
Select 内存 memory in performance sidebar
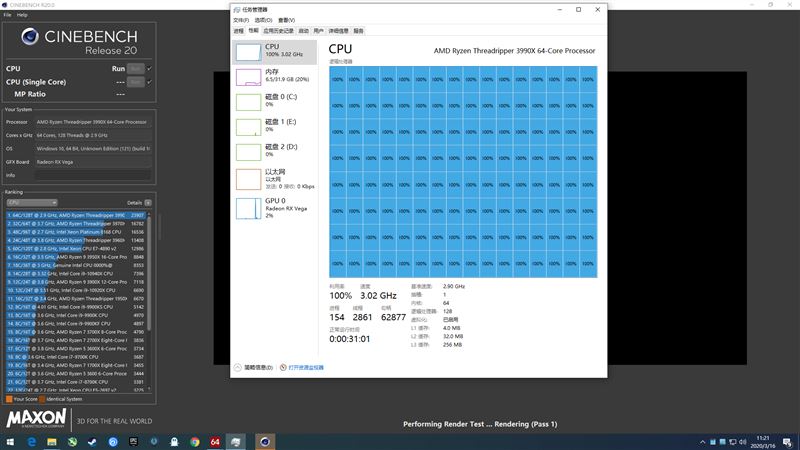(274, 77)
